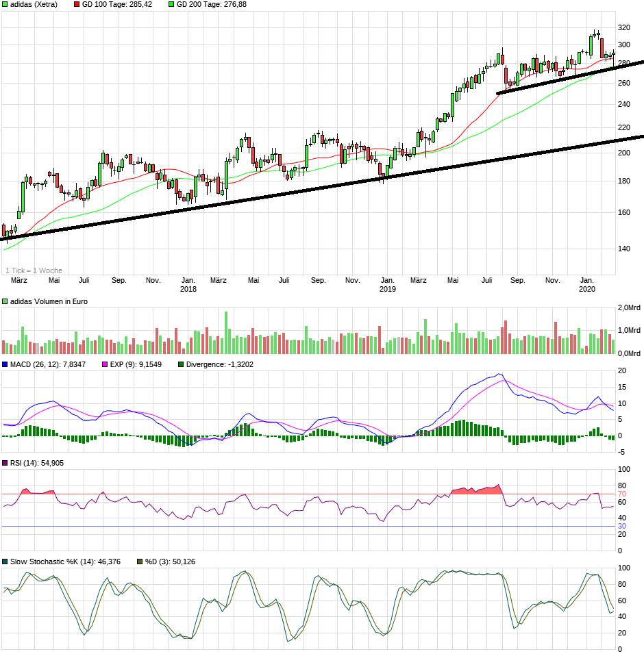Click the dark green Divergence legend swatch
The width and height of the screenshot is (644, 656).
pyautogui.click(x=181, y=365)
